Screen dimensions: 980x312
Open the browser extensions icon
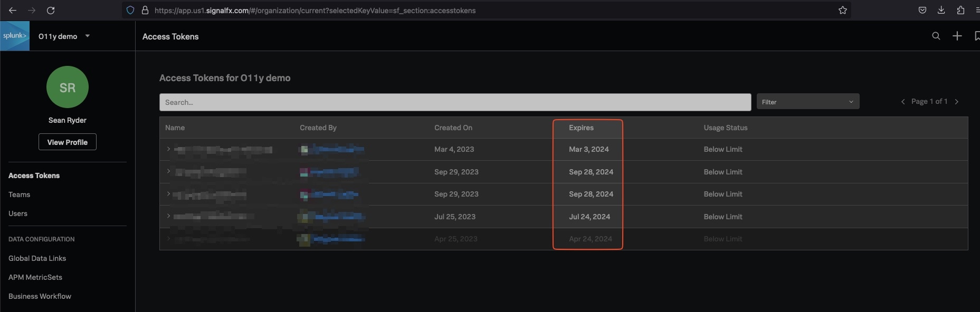click(960, 11)
